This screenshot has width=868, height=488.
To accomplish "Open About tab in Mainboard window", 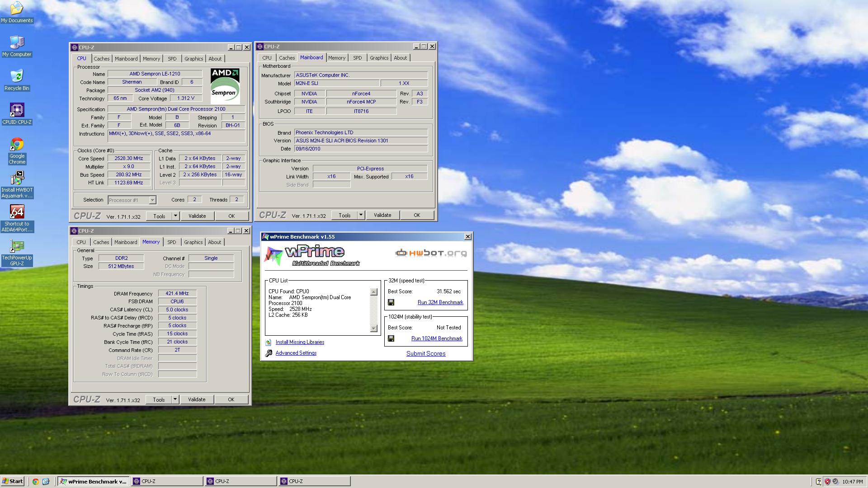I will click(x=400, y=58).
